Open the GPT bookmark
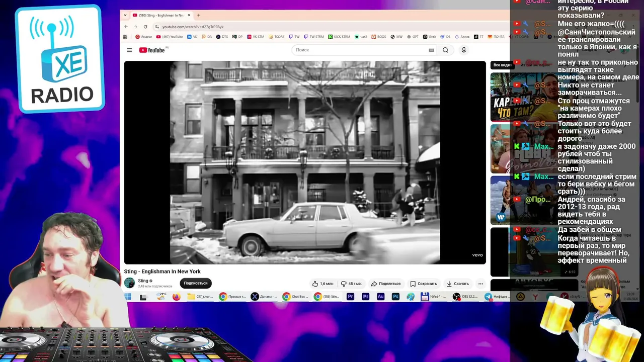Screen dimensions: 644x362 [413, 37]
